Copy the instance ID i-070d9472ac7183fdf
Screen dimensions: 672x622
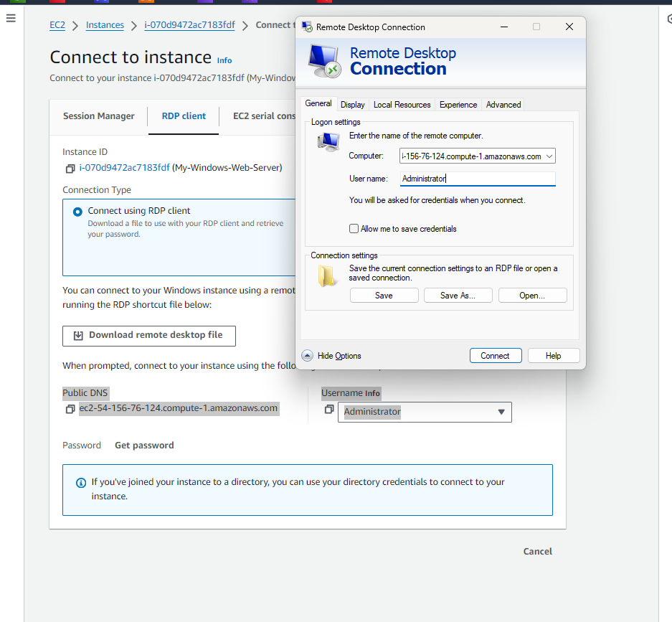click(x=70, y=169)
